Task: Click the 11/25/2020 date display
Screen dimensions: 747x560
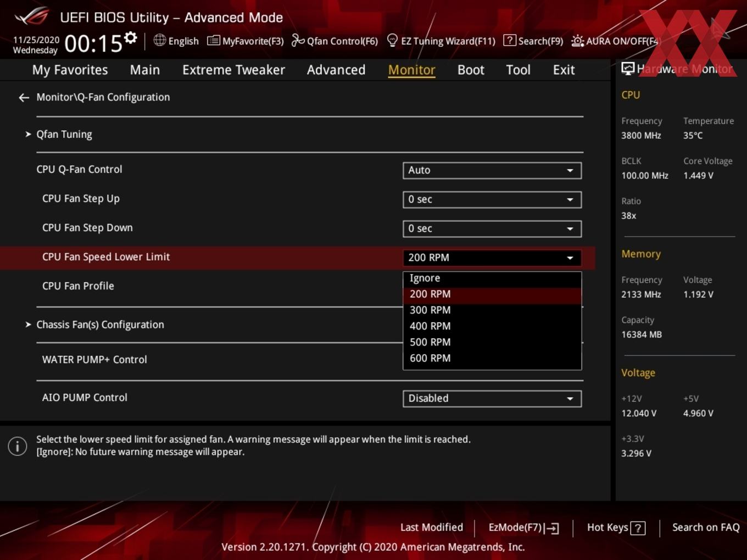Action: [x=36, y=40]
